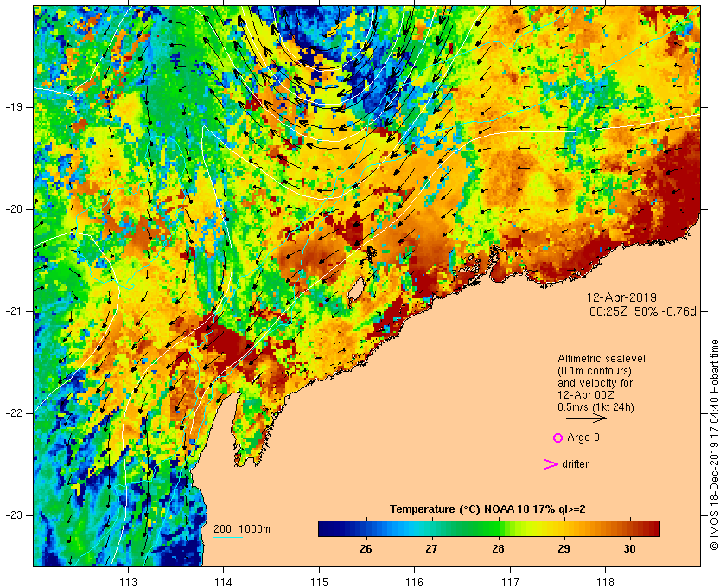Image resolution: width=726 pixels, height=588 pixels.
Task: Click the Temperature NOAA 18 title text
Action: tap(487, 509)
